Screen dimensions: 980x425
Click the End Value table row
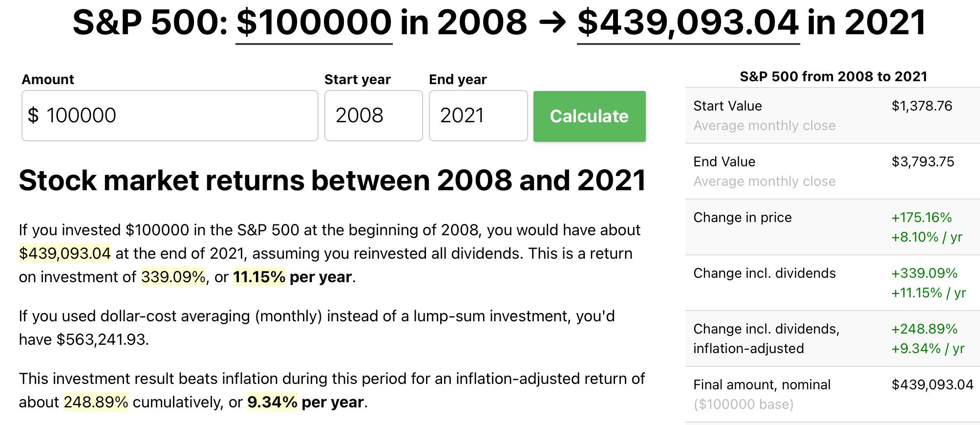point(832,171)
